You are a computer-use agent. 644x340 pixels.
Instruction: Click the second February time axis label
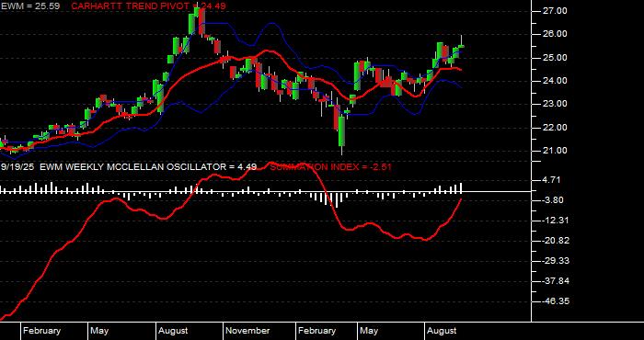click(316, 331)
